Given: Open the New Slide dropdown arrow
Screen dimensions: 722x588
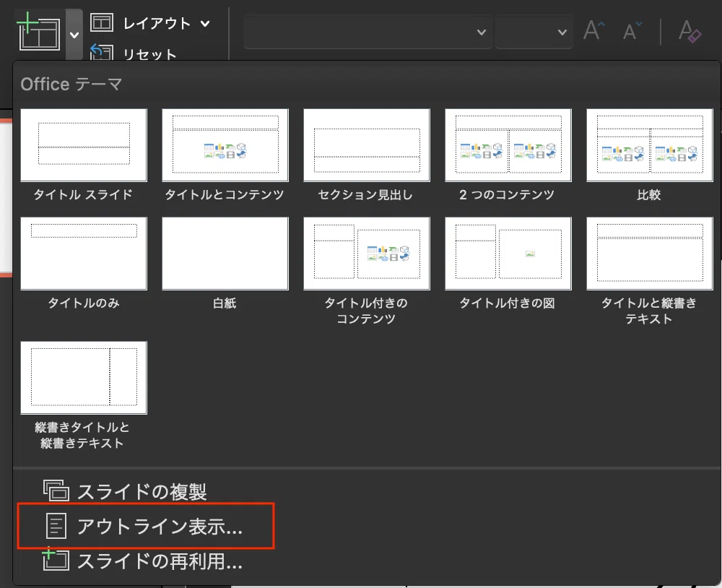Looking at the screenshot, I should [74, 35].
